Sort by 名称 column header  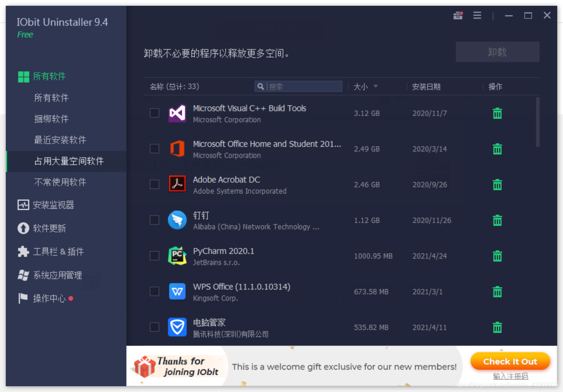(174, 87)
